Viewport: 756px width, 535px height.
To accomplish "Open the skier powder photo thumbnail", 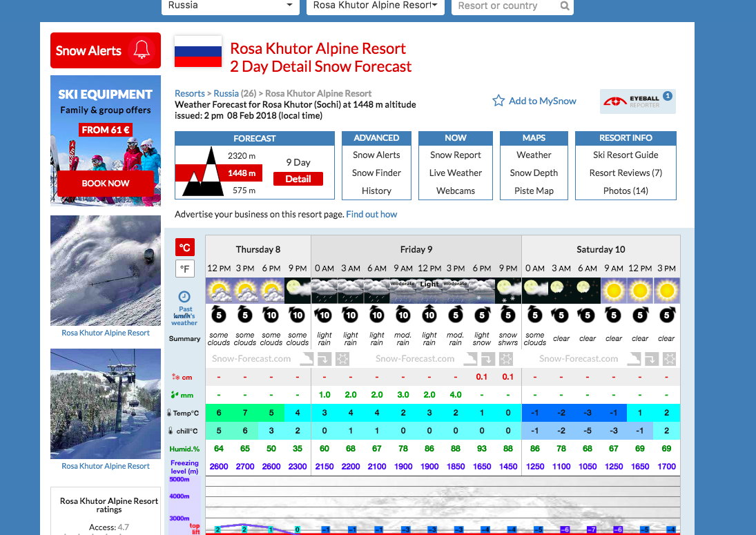I will click(x=106, y=271).
